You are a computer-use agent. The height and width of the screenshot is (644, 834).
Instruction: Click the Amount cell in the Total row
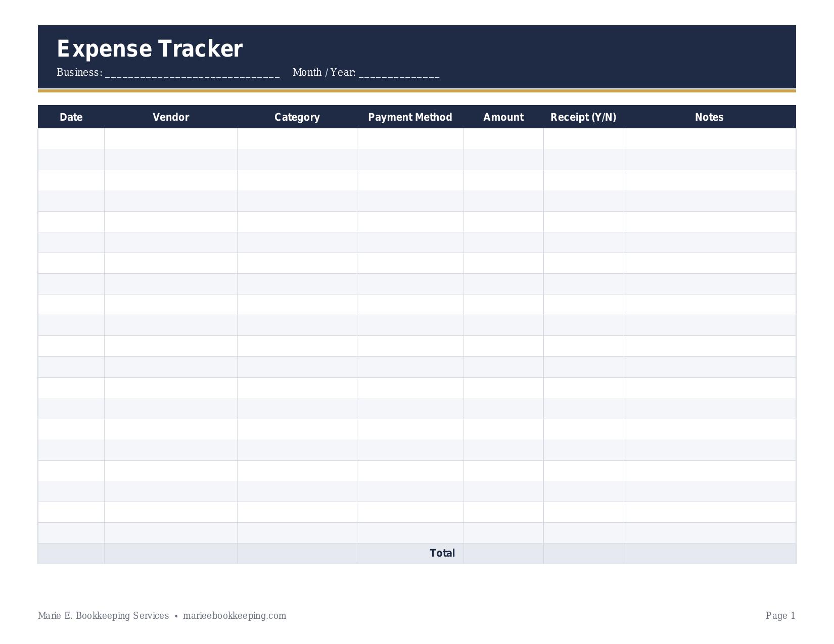pos(503,554)
